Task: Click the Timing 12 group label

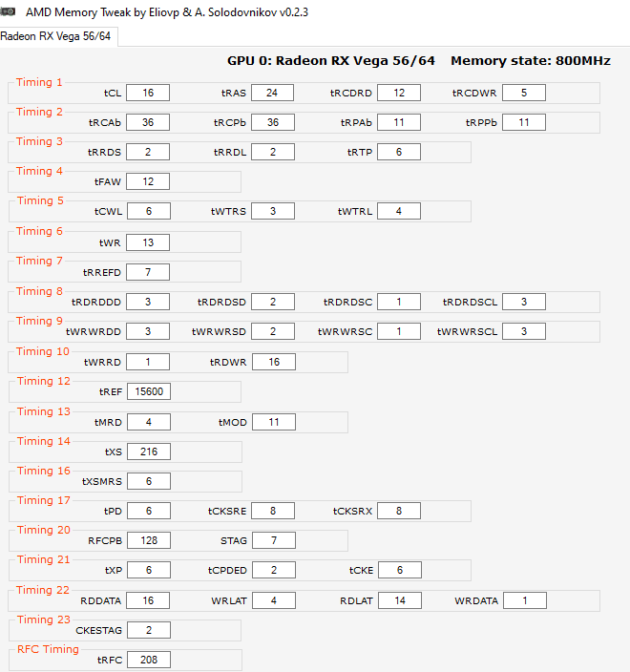Action: tap(44, 381)
